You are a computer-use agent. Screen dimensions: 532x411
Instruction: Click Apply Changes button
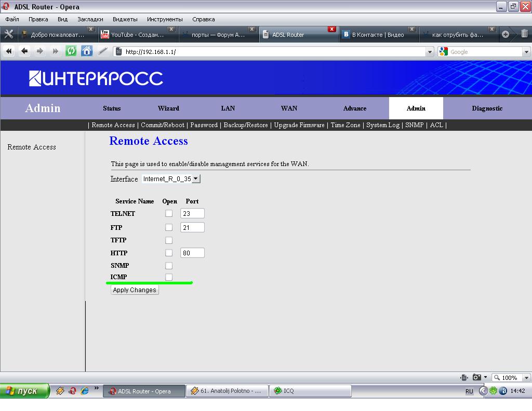[135, 290]
